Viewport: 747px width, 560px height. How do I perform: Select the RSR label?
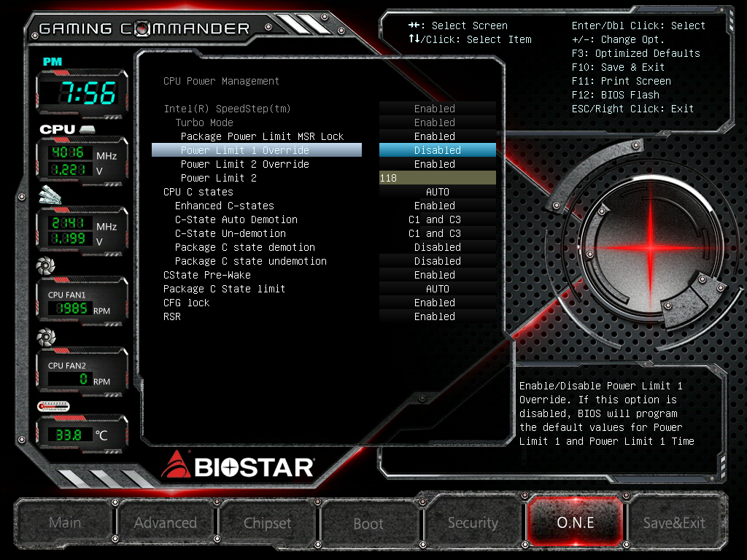coord(172,316)
